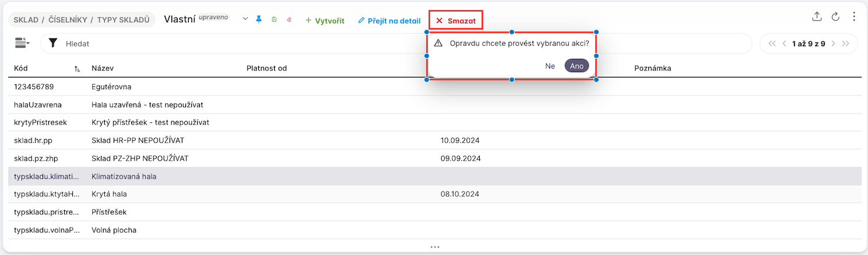Click the blue pin view icon
868x255 pixels.
pos(259,20)
